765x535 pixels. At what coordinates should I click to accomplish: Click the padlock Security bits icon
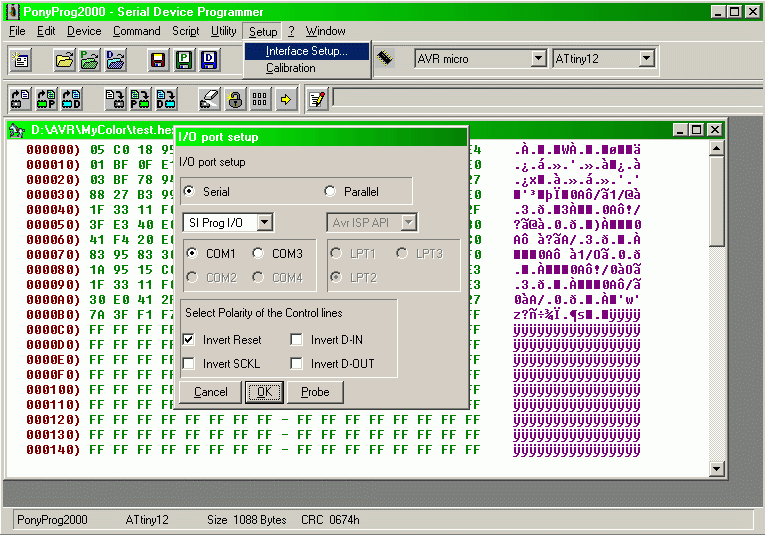235,99
